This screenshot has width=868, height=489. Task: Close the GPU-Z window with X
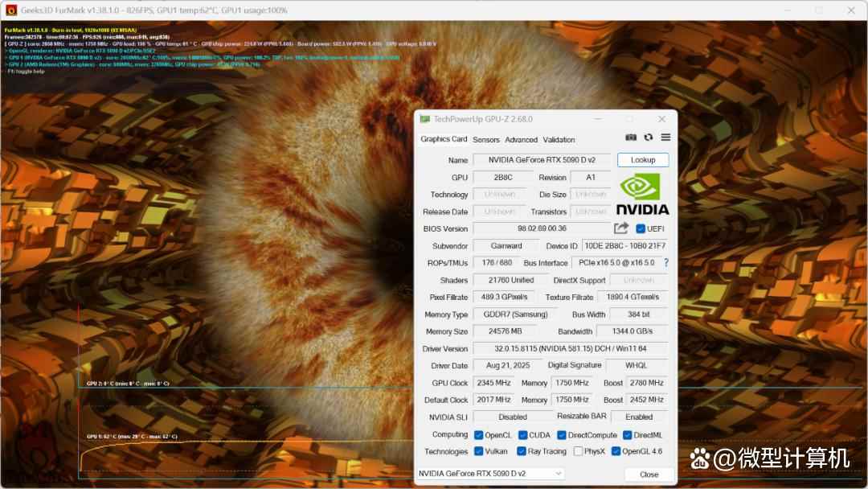coord(661,119)
